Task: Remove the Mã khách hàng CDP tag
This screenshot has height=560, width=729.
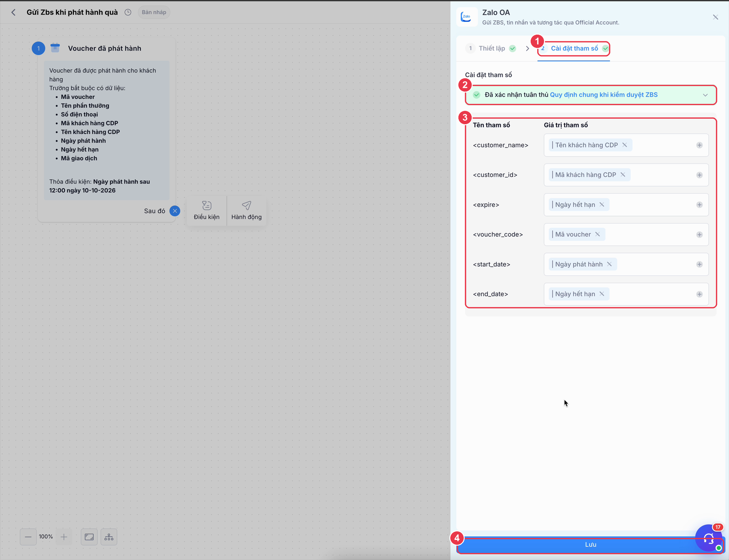Action: click(623, 175)
